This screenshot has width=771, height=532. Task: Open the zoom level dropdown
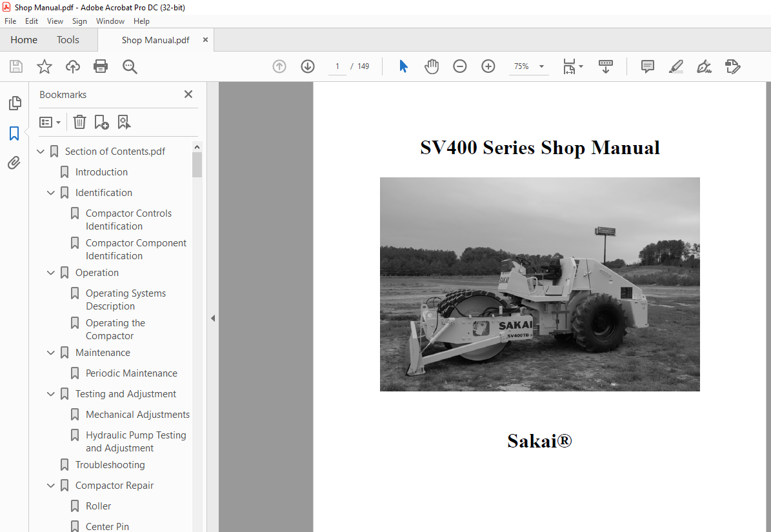point(541,66)
